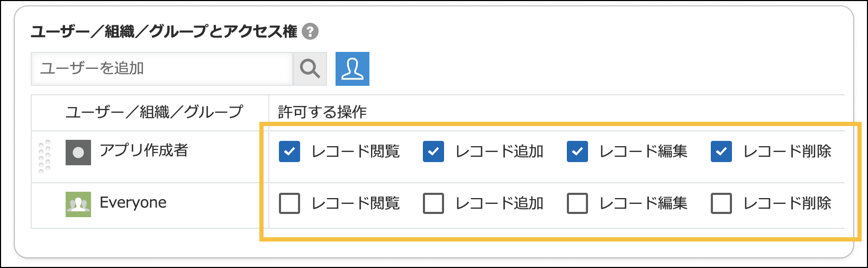Screen dimensions: 868x268
Task: Click the ユーザー/組織/グループとアクセス権 section title
Action: [164, 32]
